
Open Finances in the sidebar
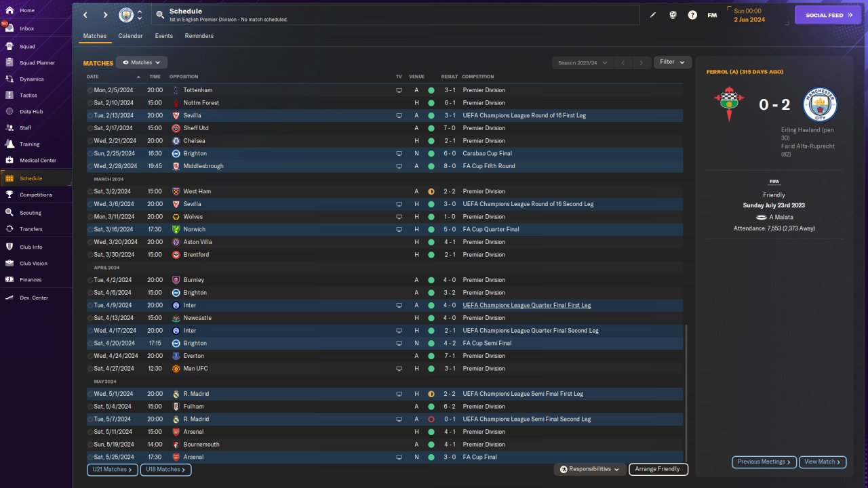tap(35, 280)
